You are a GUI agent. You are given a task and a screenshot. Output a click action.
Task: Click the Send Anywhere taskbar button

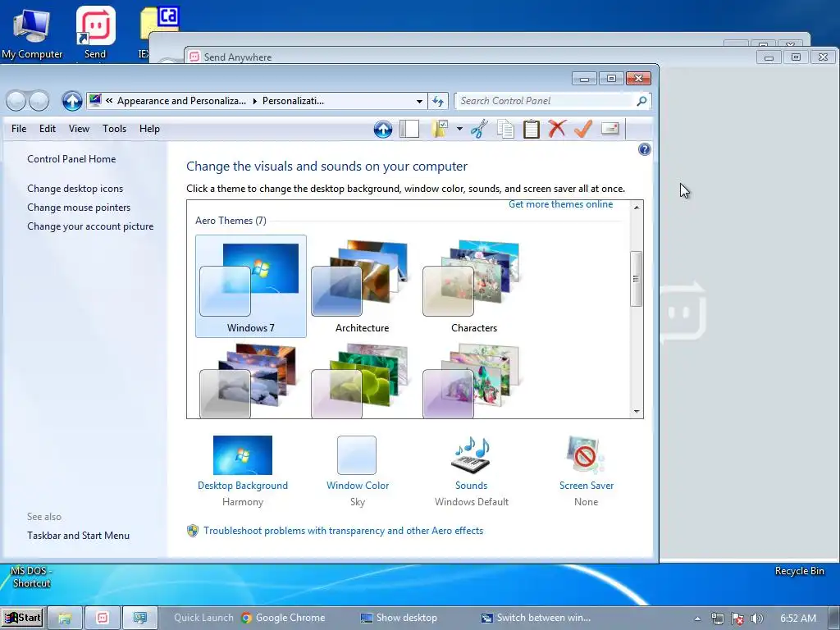pos(103,618)
